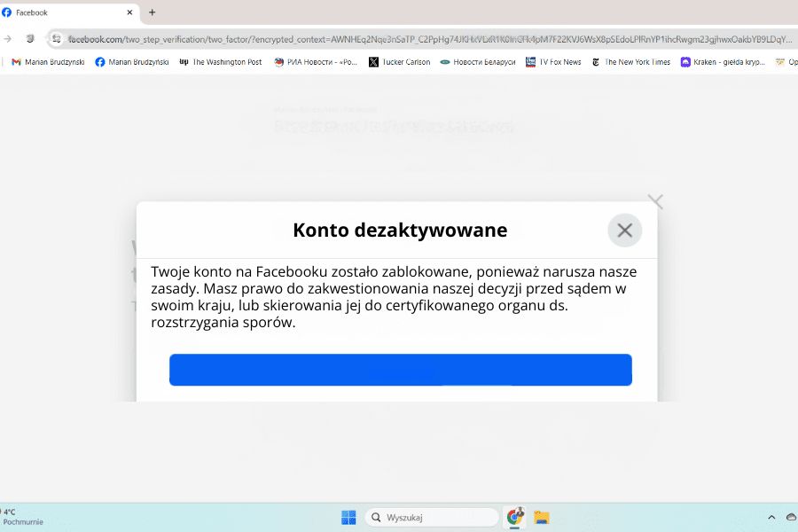Open РИА Новости bookmark
The height and width of the screenshot is (532, 798).
[316, 62]
